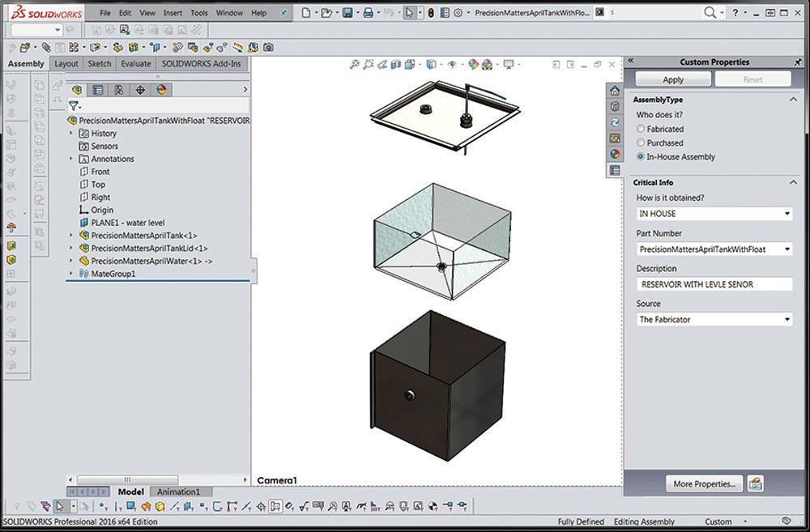Click the View Settings monitor icon
This screenshot has height=532, width=810.
(509, 65)
